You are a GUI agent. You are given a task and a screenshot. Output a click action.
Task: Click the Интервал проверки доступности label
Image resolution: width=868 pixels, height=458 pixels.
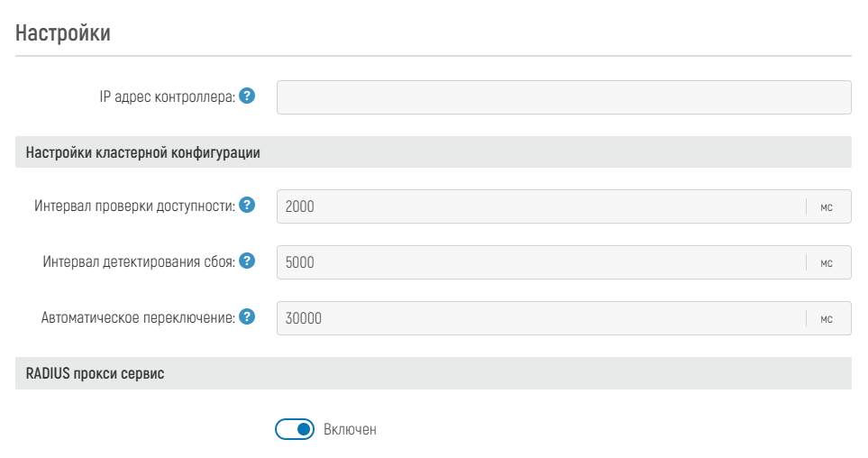(134, 206)
